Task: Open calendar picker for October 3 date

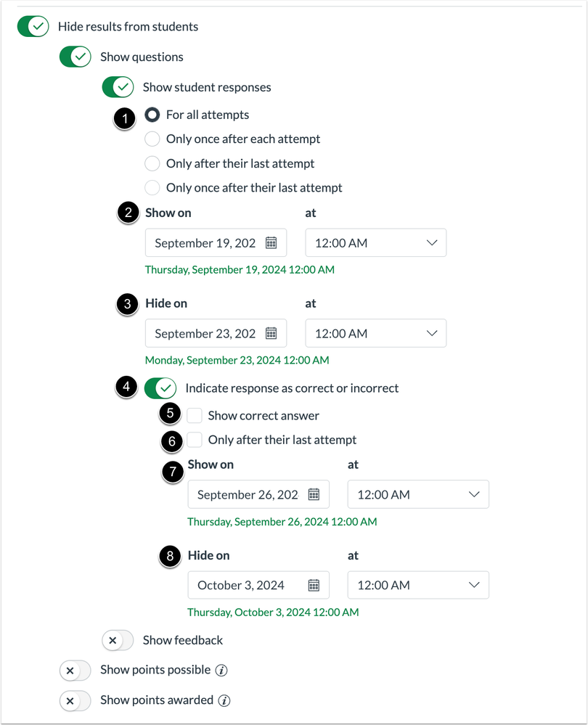Action: tap(314, 586)
